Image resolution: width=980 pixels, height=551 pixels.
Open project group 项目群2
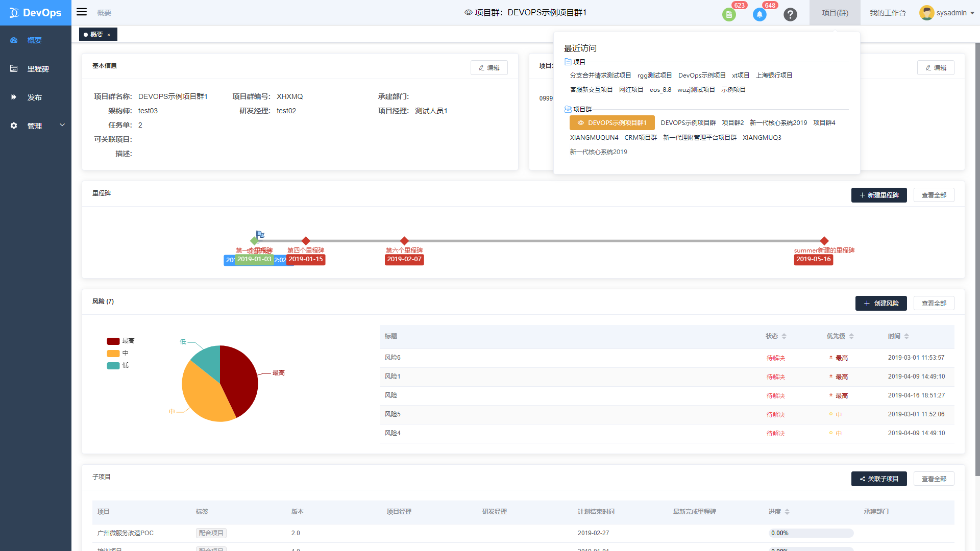732,123
